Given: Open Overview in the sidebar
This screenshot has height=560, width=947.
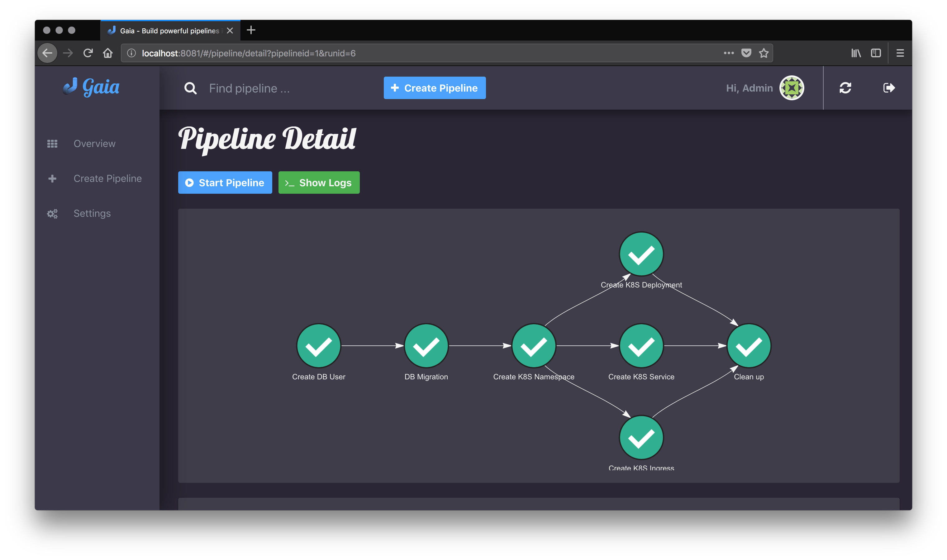Looking at the screenshot, I should click(x=94, y=144).
